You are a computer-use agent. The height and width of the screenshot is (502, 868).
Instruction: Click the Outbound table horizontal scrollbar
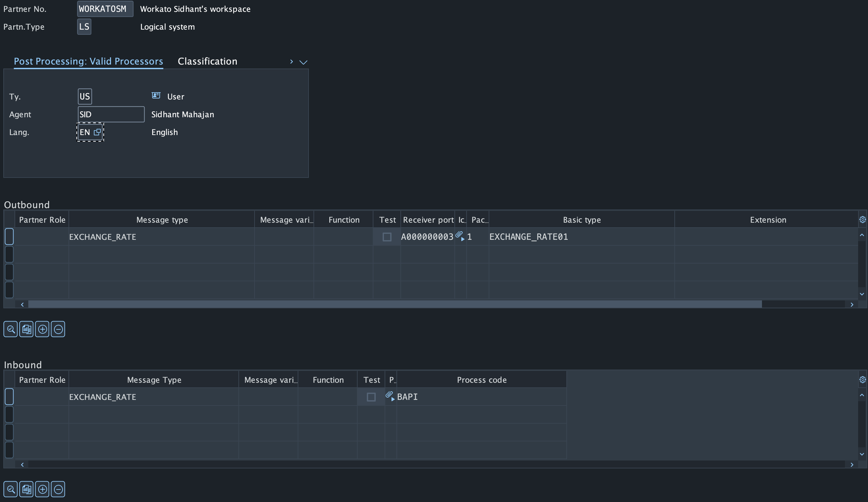(395, 304)
